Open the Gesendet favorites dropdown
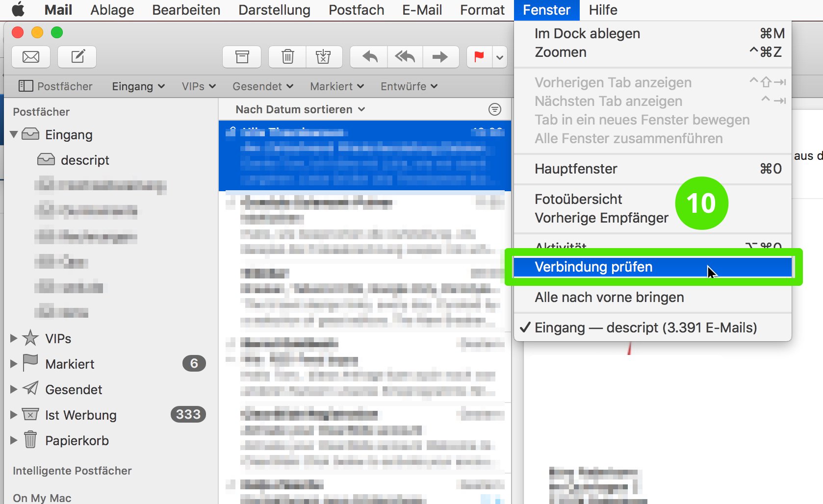 click(x=263, y=86)
